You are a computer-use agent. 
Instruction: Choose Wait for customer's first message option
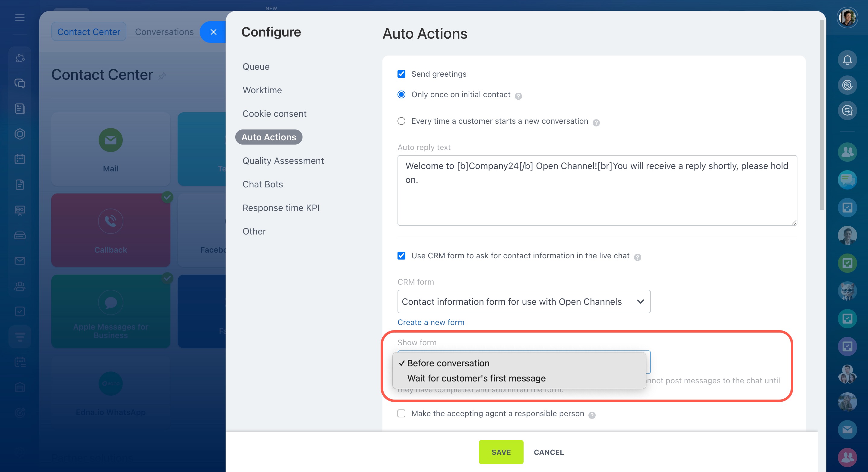[476, 378]
